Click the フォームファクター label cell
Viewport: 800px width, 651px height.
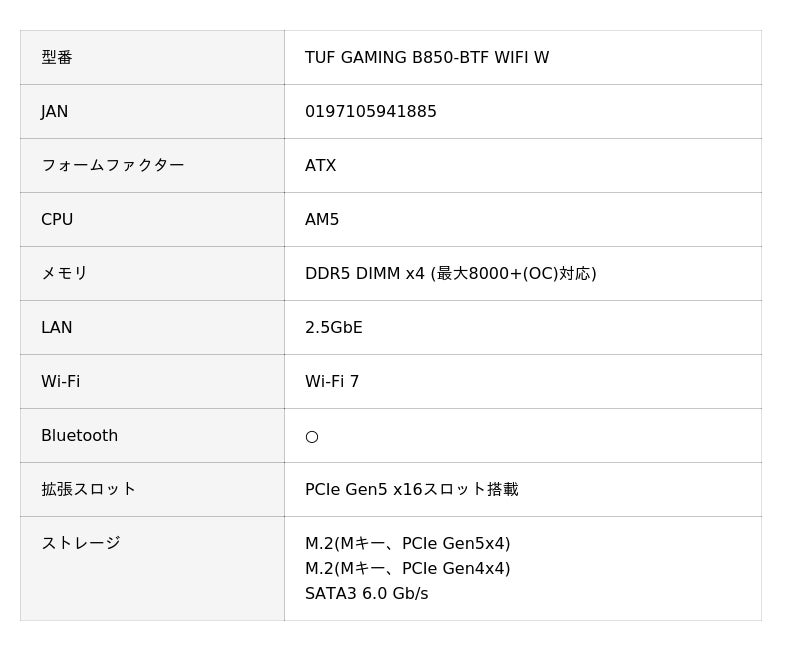tap(113, 166)
